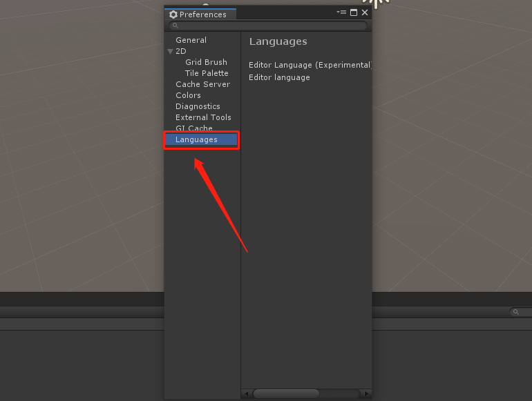532x401 pixels.
Task: Click the Unity gear icon on Preferences tab
Action: click(x=173, y=14)
